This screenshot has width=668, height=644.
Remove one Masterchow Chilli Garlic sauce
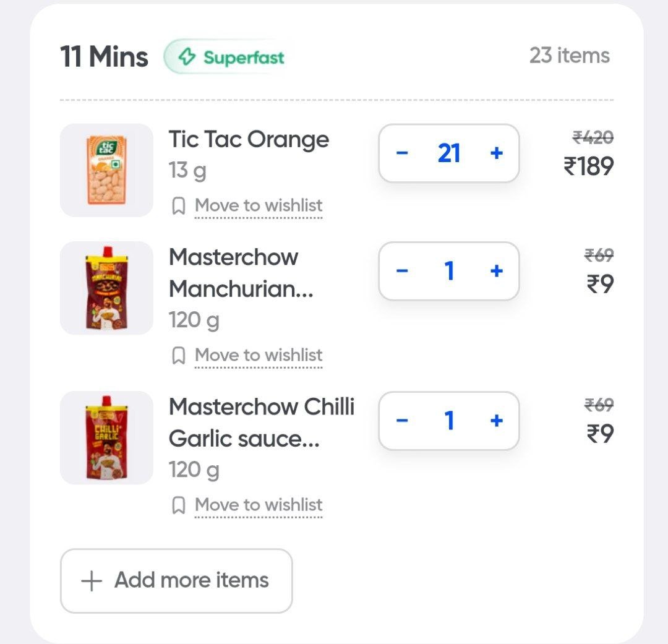coord(402,421)
